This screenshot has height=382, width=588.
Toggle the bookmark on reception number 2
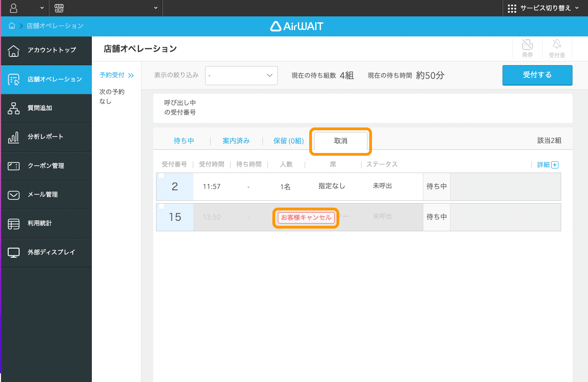[x=162, y=176]
